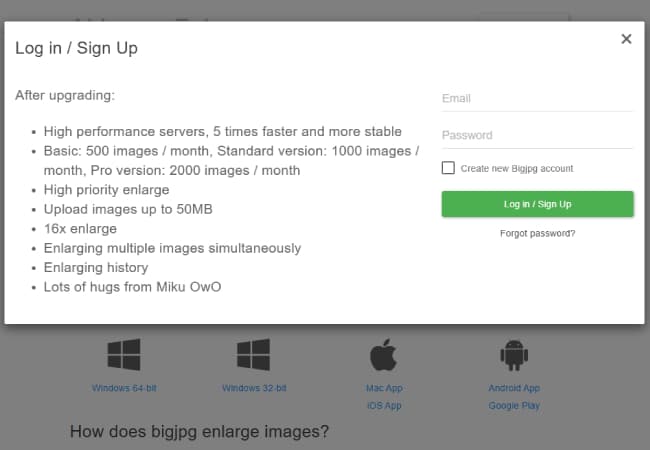Click the Windows 64-bit logo icon
Screen dimensions: 650x450
pyautogui.click(x=124, y=355)
